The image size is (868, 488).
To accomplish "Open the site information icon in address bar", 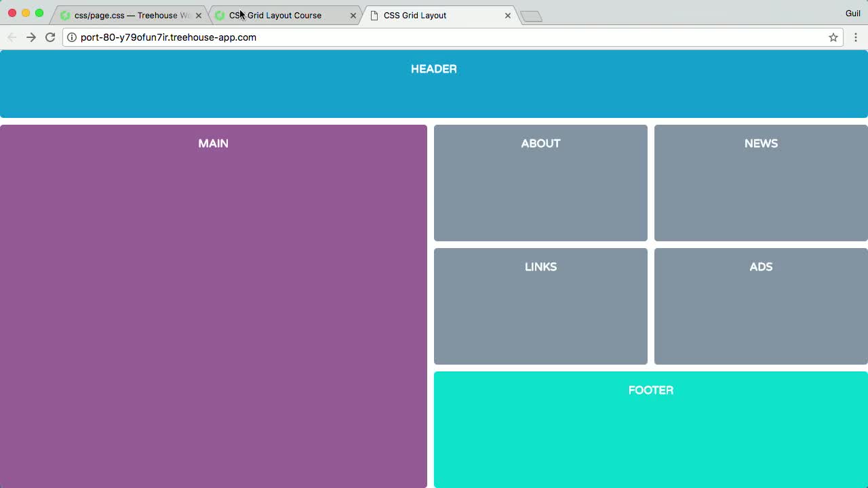I will [72, 37].
